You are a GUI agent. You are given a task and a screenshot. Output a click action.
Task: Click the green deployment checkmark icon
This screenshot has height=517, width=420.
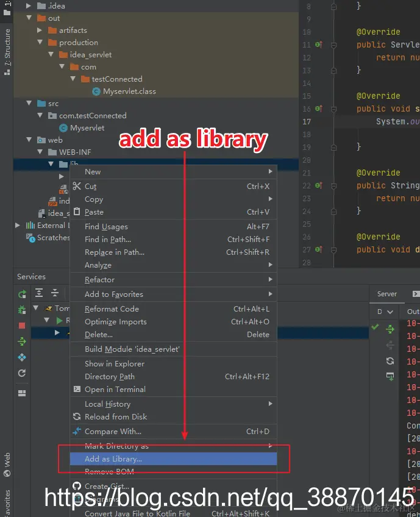(375, 327)
